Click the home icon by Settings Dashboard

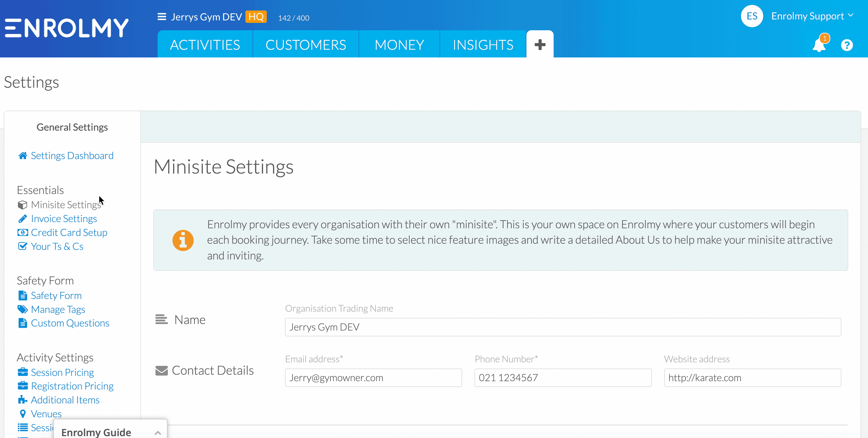(x=23, y=156)
